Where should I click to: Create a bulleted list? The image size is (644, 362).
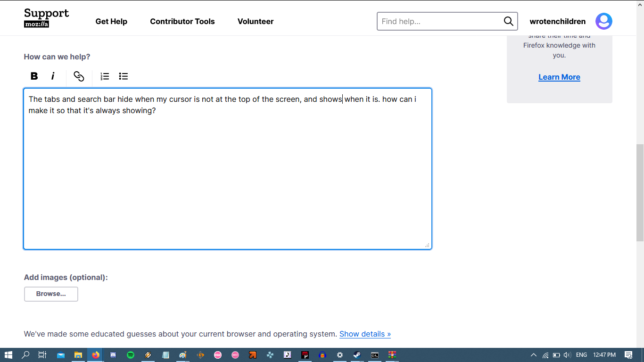pos(123,76)
